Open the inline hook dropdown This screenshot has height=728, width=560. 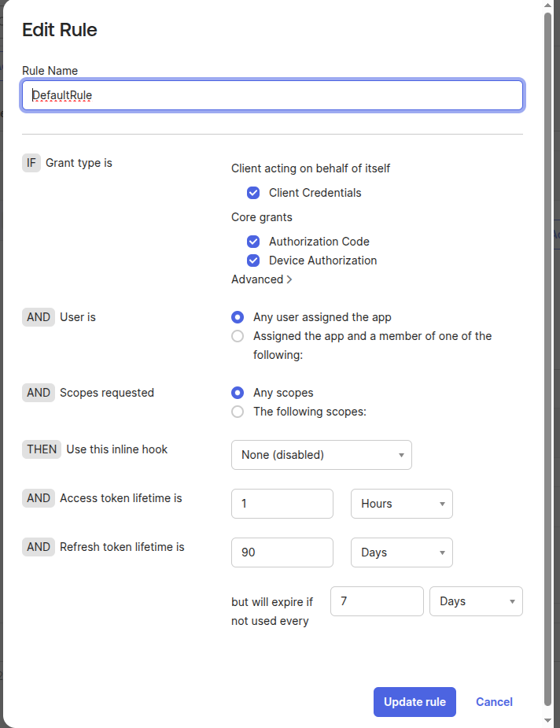pos(321,455)
